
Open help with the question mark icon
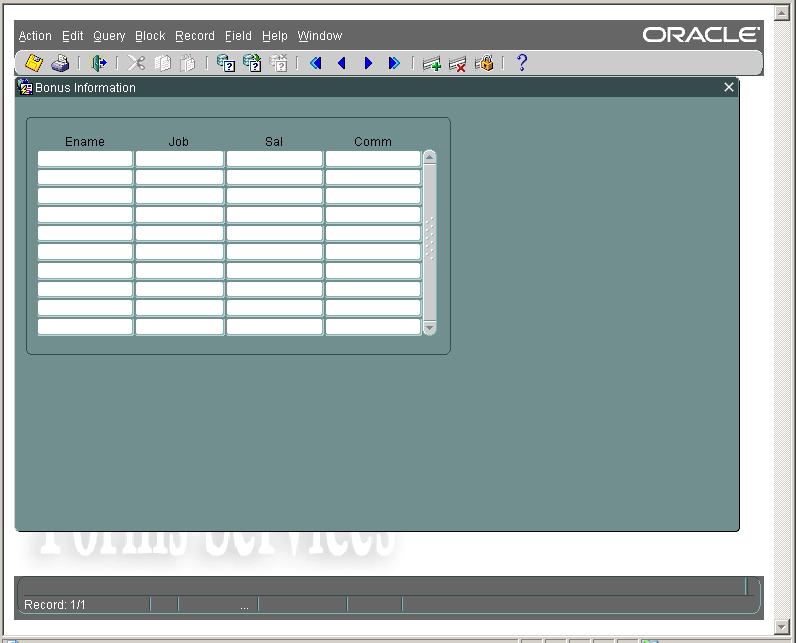click(521, 63)
